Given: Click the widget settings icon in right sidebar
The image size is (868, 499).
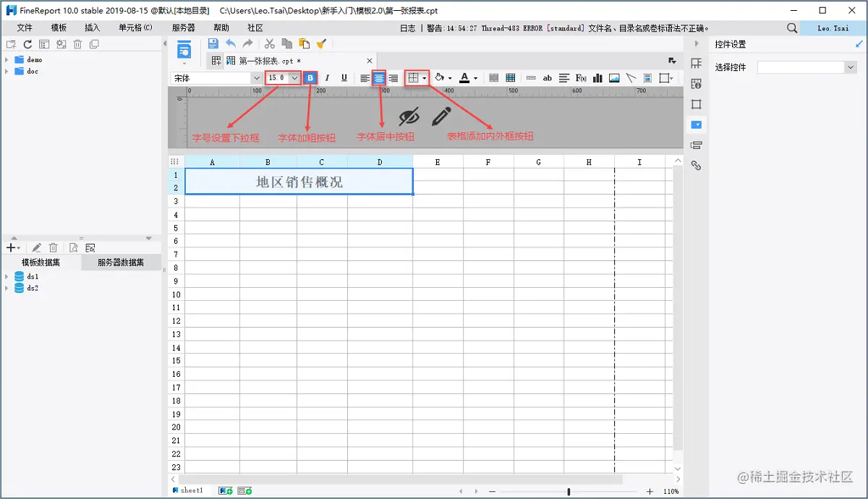Looking at the screenshot, I should click(x=697, y=124).
